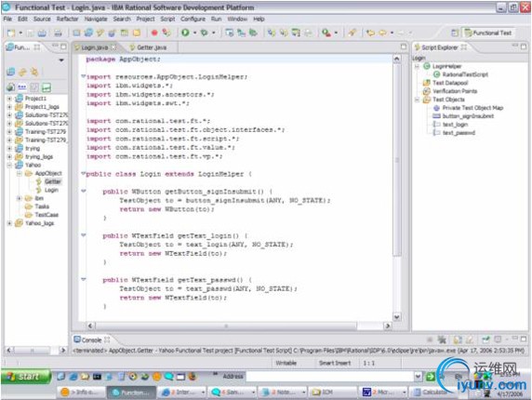Screen dimensions: 532x400
Task: Switch to Functional Test perspective button
Action: pos(488,33)
